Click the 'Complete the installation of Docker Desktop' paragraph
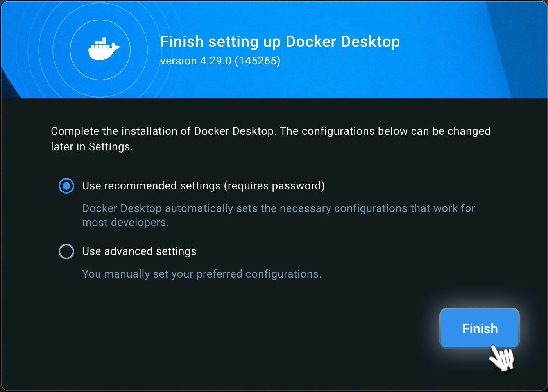 [270, 131]
